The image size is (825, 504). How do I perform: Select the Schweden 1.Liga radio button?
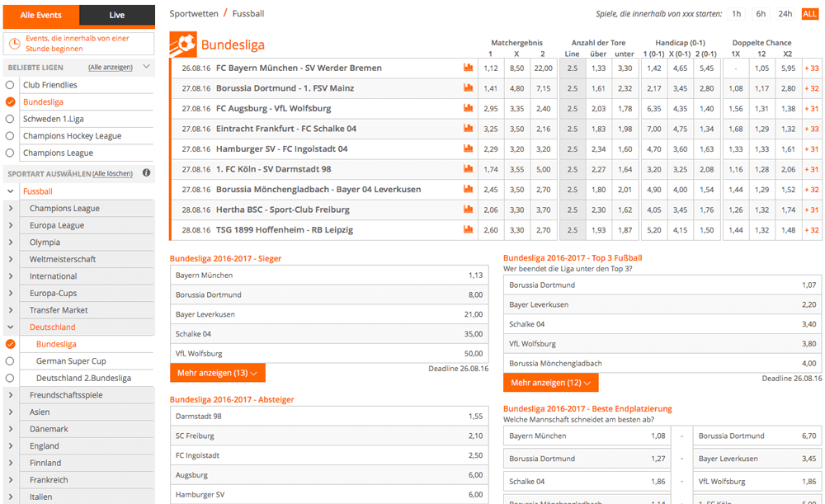point(9,119)
